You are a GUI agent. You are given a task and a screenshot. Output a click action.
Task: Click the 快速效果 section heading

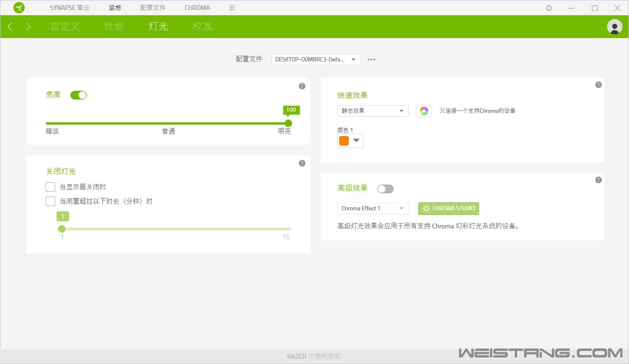click(x=353, y=95)
